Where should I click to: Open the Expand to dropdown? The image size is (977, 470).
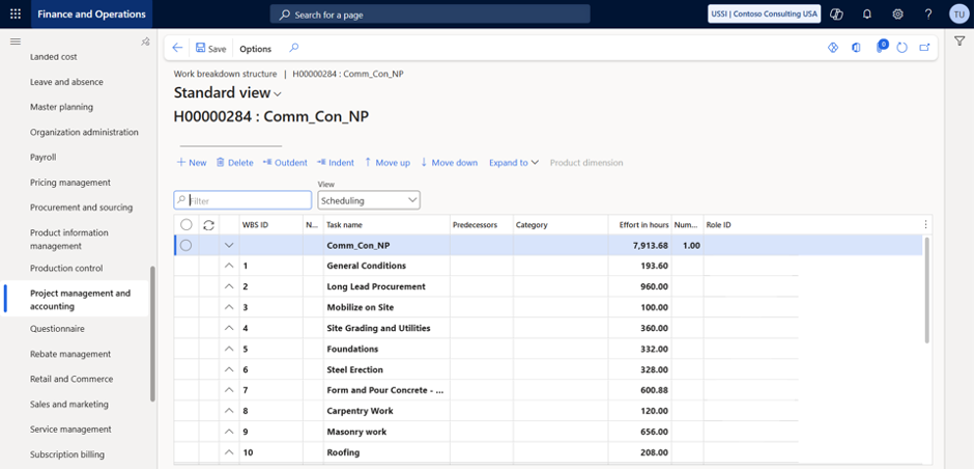tap(513, 163)
